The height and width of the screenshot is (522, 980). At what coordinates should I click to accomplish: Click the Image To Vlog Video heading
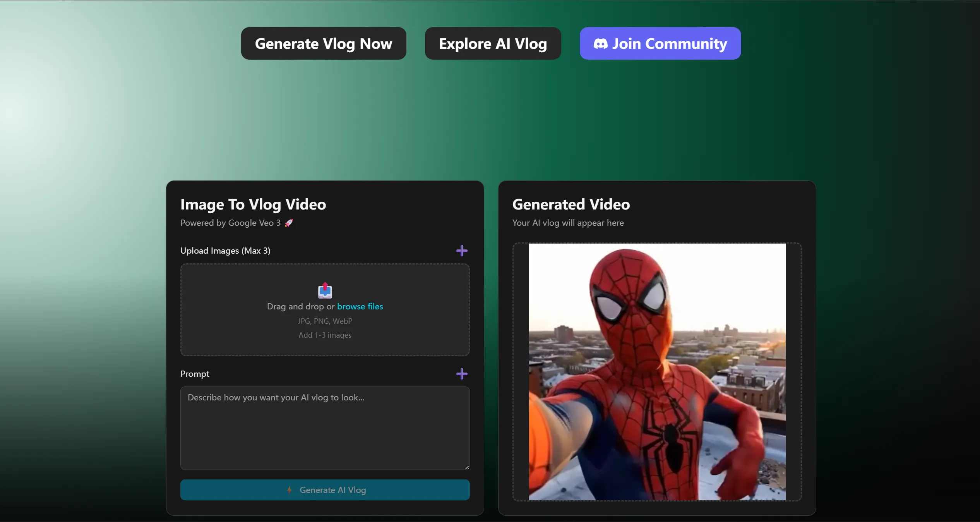pos(253,204)
